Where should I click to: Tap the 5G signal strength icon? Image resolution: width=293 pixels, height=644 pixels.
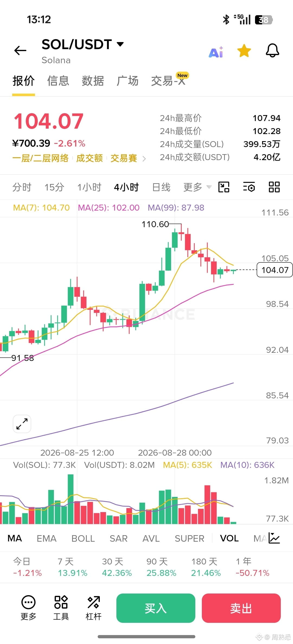[243, 20]
